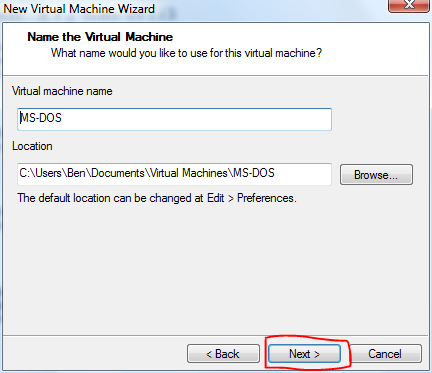Close the wizard window with X
This screenshot has height=373, width=432.
coord(409,5)
